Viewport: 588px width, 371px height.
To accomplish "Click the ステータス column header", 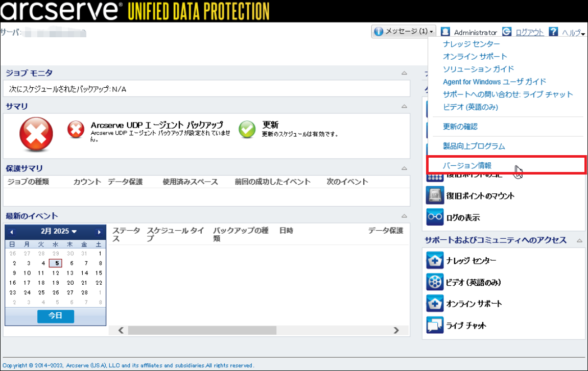I will coord(126,234).
